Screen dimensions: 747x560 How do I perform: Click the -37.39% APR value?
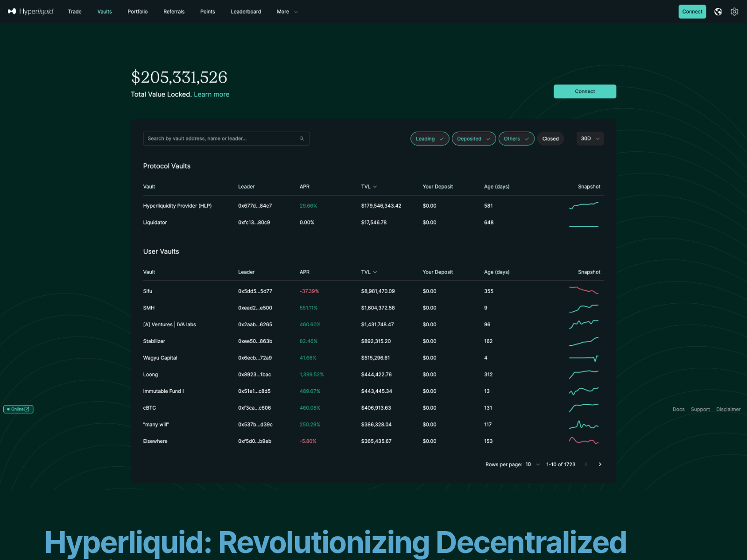click(x=309, y=291)
